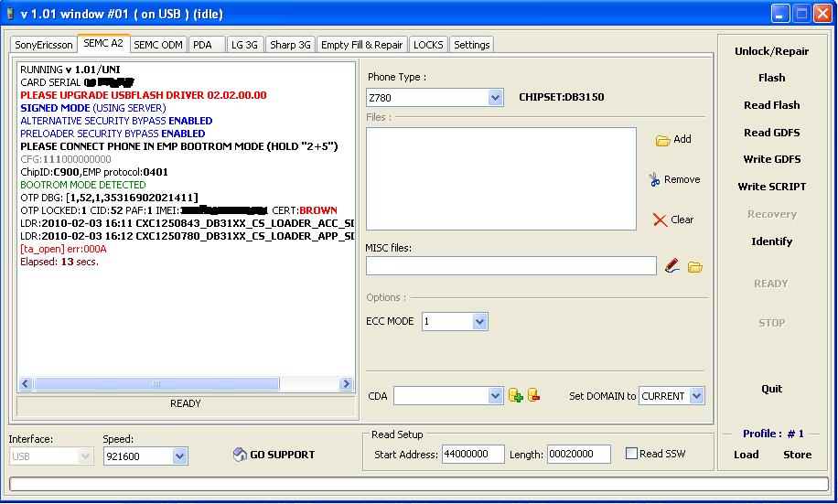
Task: Click the Store profile button
Action: pyautogui.click(x=797, y=455)
